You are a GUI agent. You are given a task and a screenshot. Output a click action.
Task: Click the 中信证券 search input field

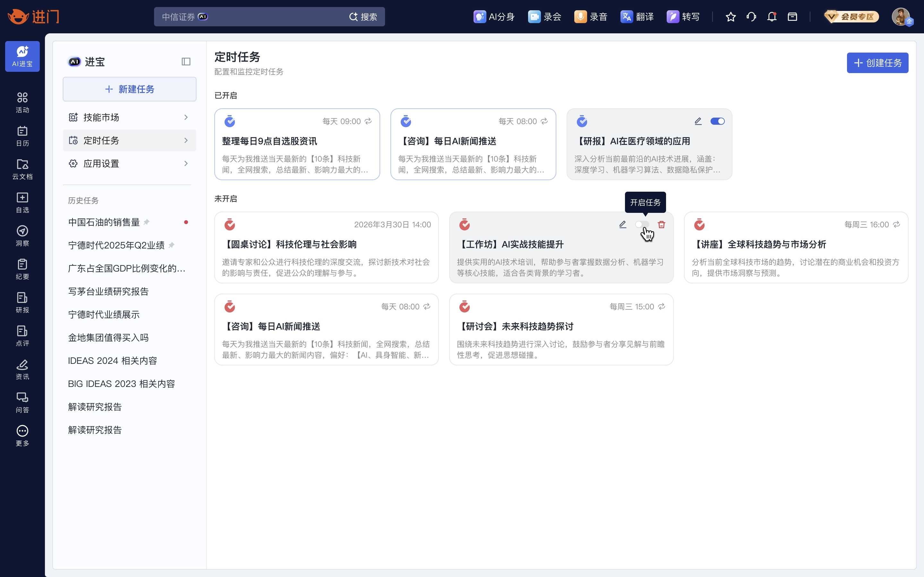pyautogui.click(x=252, y=17)
